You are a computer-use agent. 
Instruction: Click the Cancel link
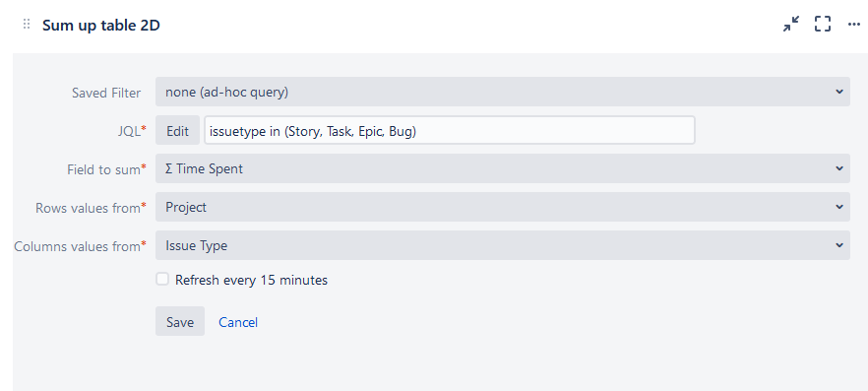pos(238,322)
